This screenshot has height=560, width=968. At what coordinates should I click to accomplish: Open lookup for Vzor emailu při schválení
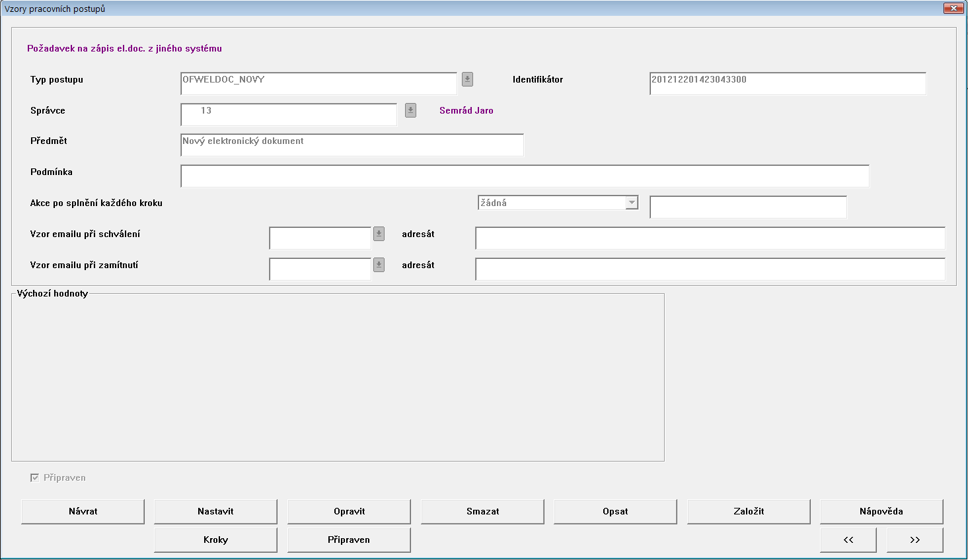pos(379,234)
